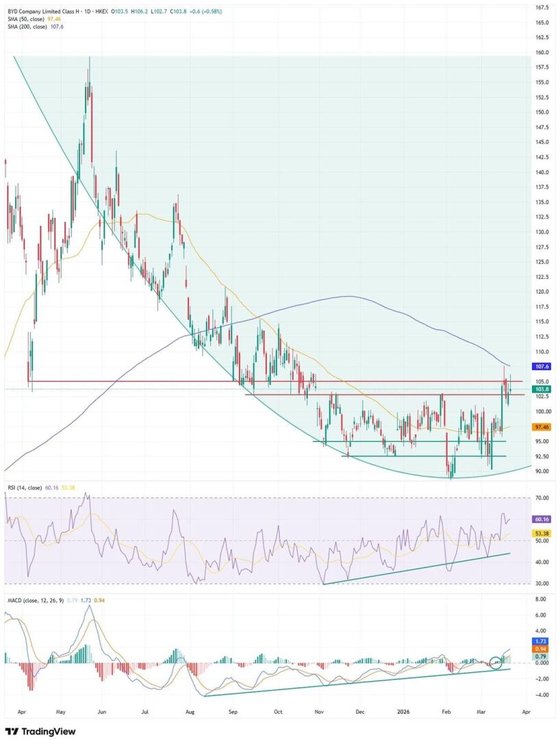Click the +0.6 (+0.58%) change value
This screenshot has width=560, height=740.
pos(205,11)
